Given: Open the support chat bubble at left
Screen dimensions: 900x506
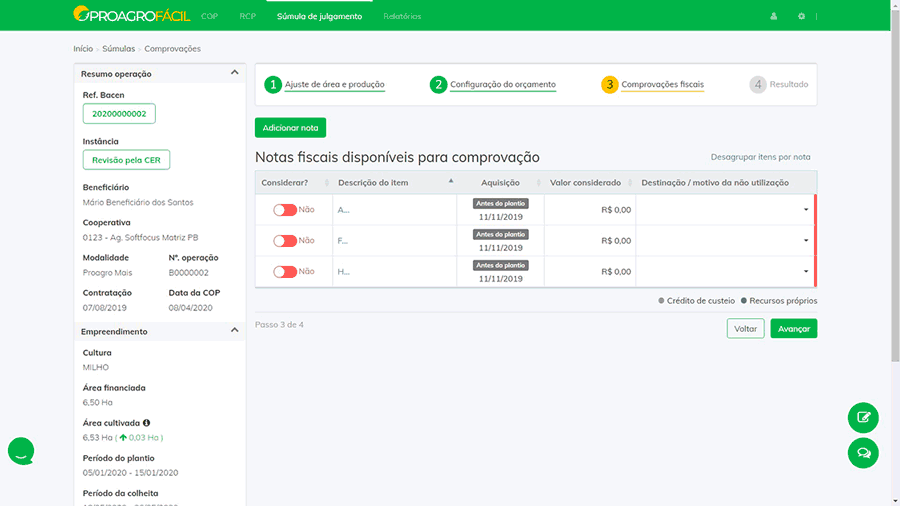Looking at the screenshot, I should [x=21, y=451].
